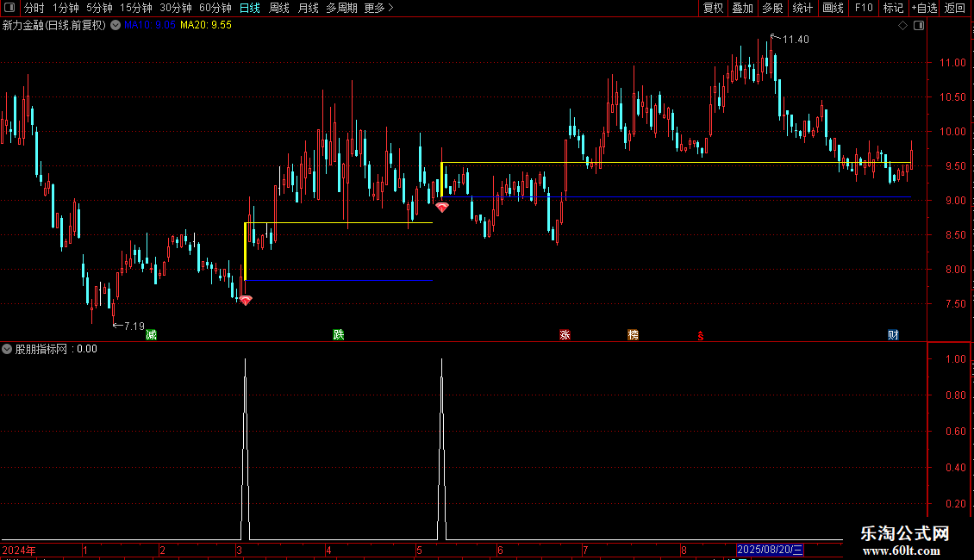This screenshot has width=974, height=560.
Task: Click the 0.60 indicator axis label
Action: pyautogui.click(x=955, y=432)
